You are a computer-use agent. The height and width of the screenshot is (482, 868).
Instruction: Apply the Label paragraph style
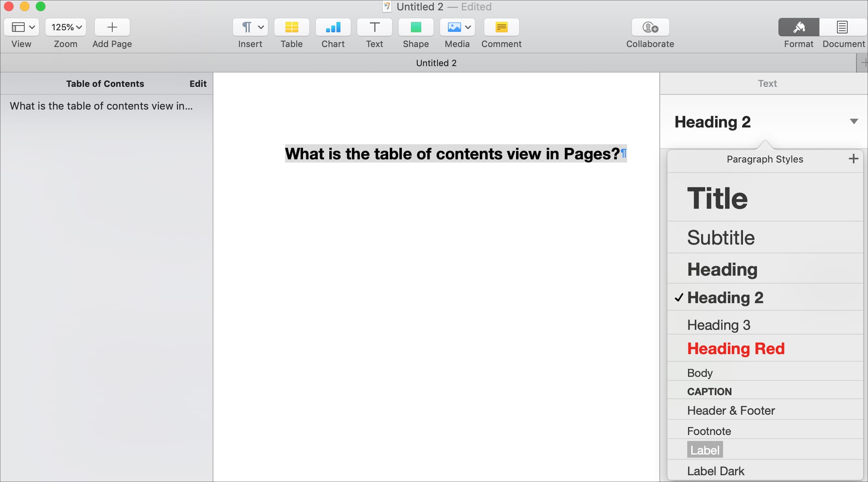click(765, 450)
